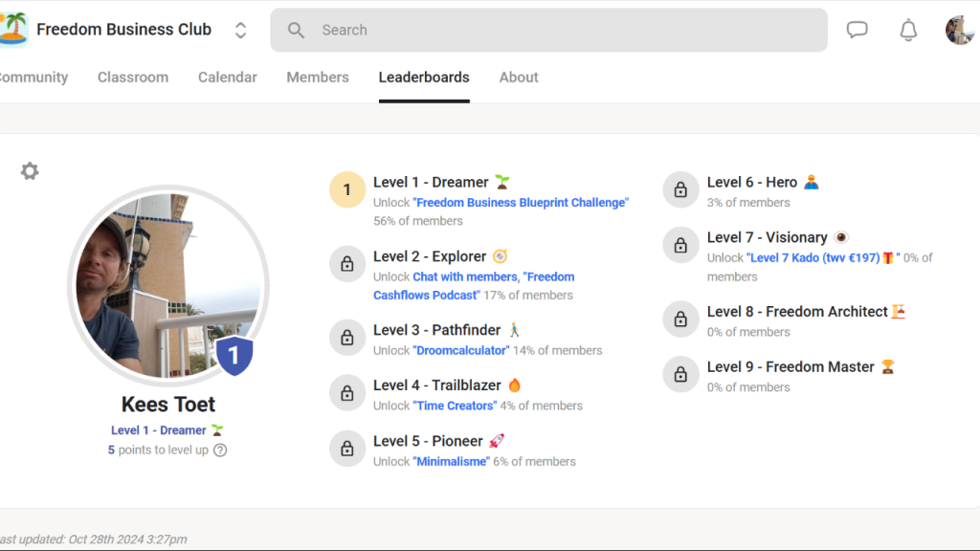This screenshot has height=551, width=980.
Task: Click the fire emoji next to Trailblazer
Action: pyautogui.click(x=514, y=386)
